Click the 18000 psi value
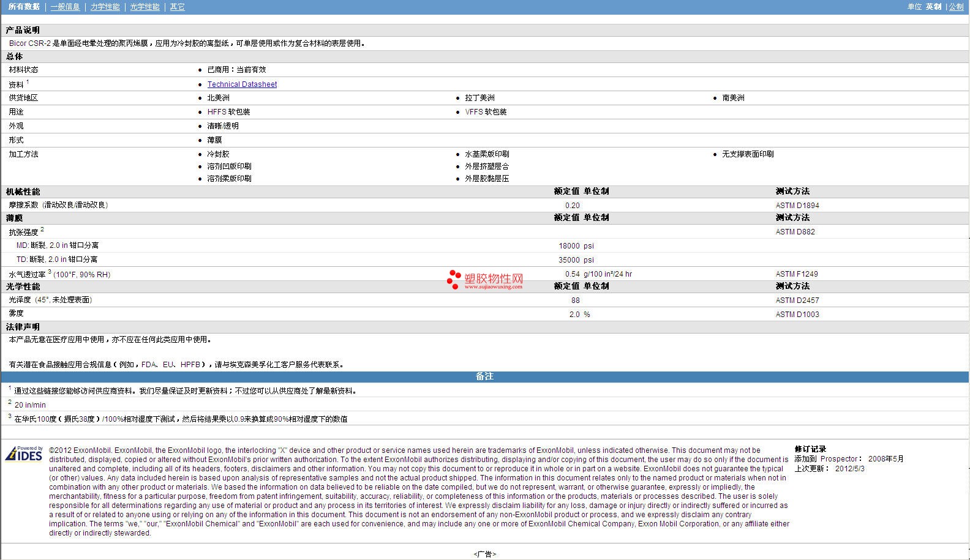The width and height of the screenshot is (970, 560). point(569,246)
